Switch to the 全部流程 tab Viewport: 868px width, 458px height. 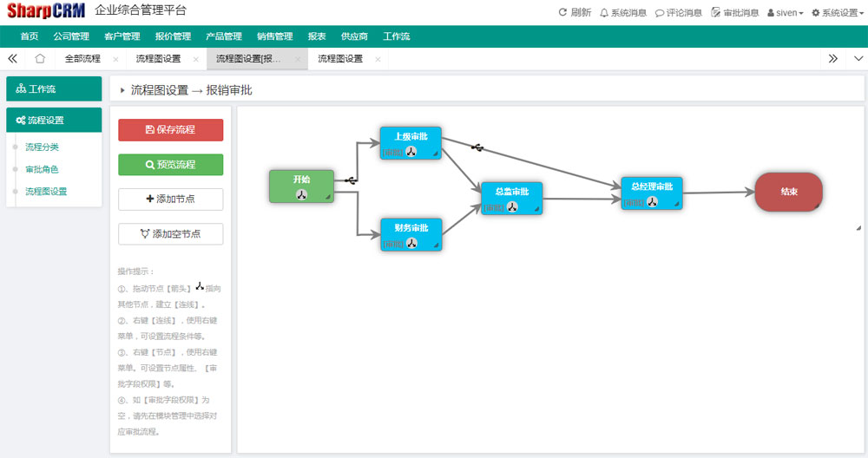point(82,59)
